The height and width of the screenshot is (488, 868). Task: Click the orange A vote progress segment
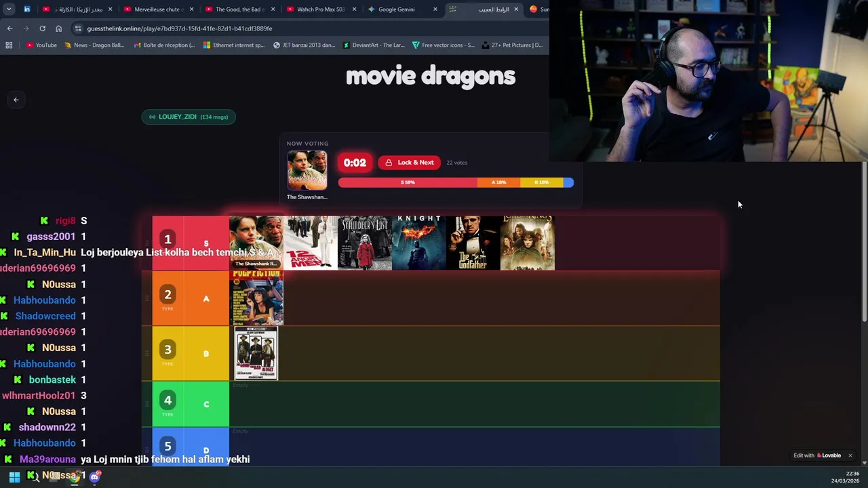498,182
